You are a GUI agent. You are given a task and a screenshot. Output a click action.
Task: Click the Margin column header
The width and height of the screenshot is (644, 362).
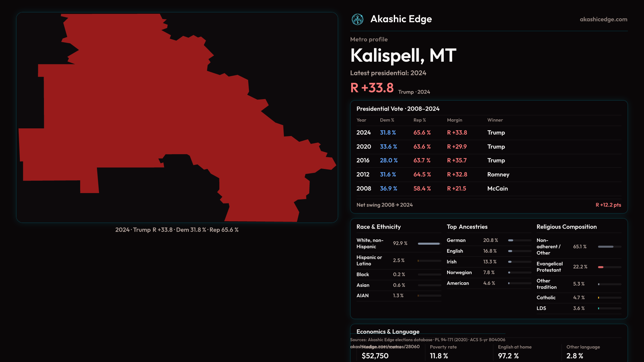pyautogui.click(x=454, y=120)
